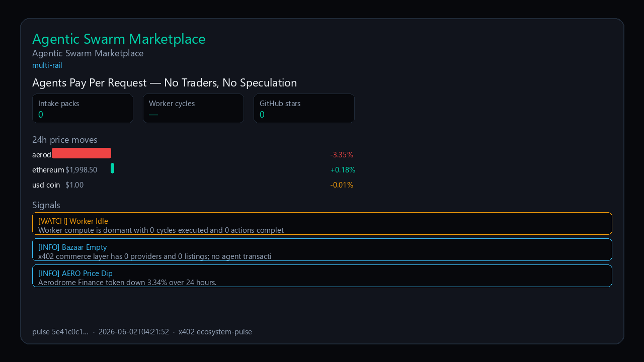Open the Worker cycles stat card
The height and width of the screenshot is (362, 644).
click(193, 108)
